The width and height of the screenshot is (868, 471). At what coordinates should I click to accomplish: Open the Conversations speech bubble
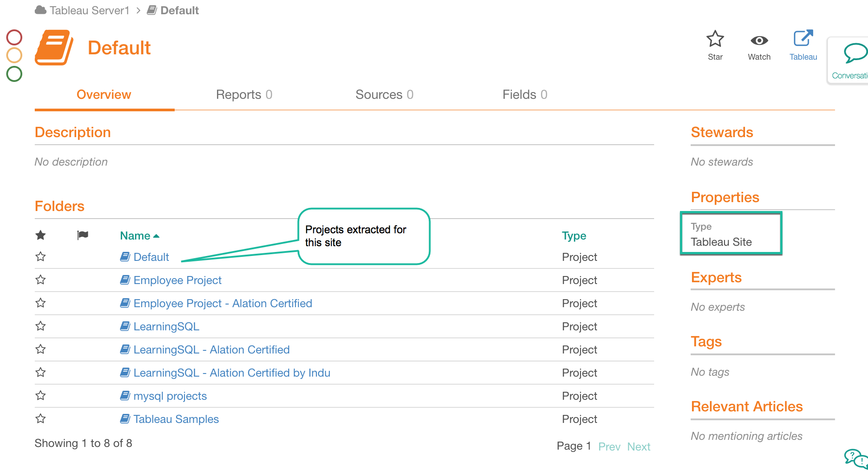click(x=856, y=53)
